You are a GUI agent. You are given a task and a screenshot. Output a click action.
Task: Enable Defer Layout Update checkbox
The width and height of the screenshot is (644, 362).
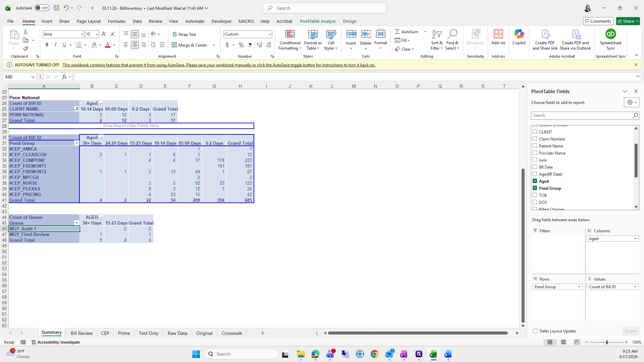pos(535,331)
